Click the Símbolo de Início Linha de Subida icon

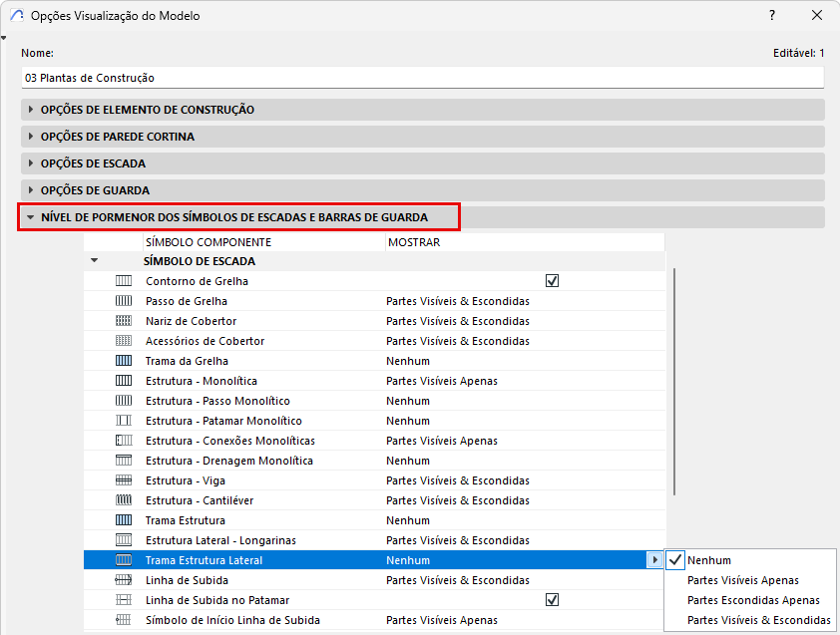[x=124, y=620]
